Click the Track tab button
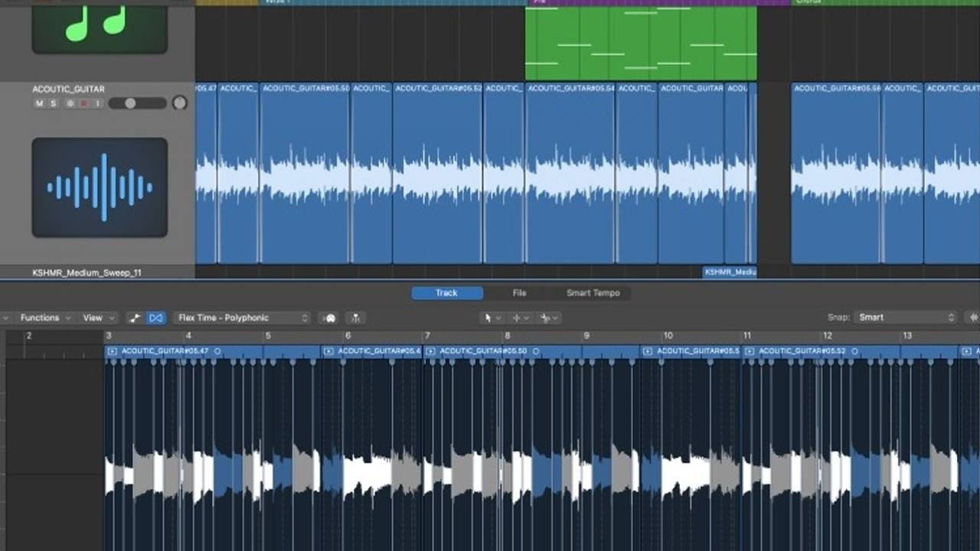980x551 pixels. [446, 292]
